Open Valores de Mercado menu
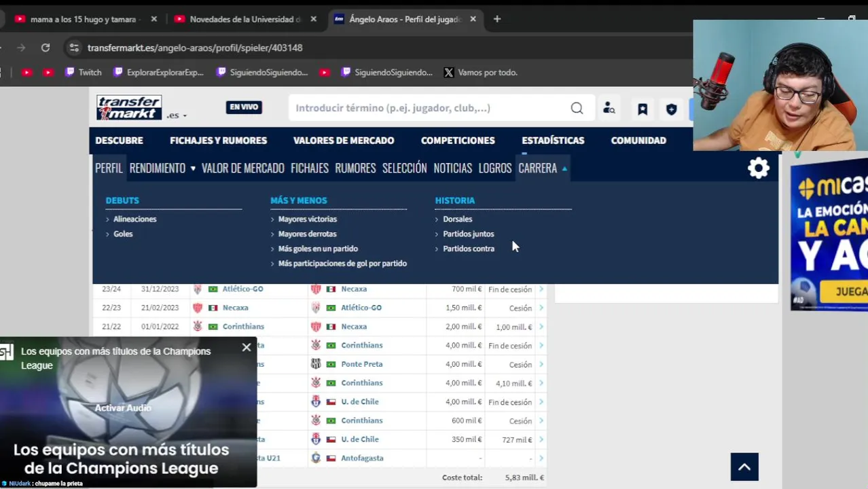Image resolution: width=868 pixels, height=489 pixels. [x=344, y=141]
